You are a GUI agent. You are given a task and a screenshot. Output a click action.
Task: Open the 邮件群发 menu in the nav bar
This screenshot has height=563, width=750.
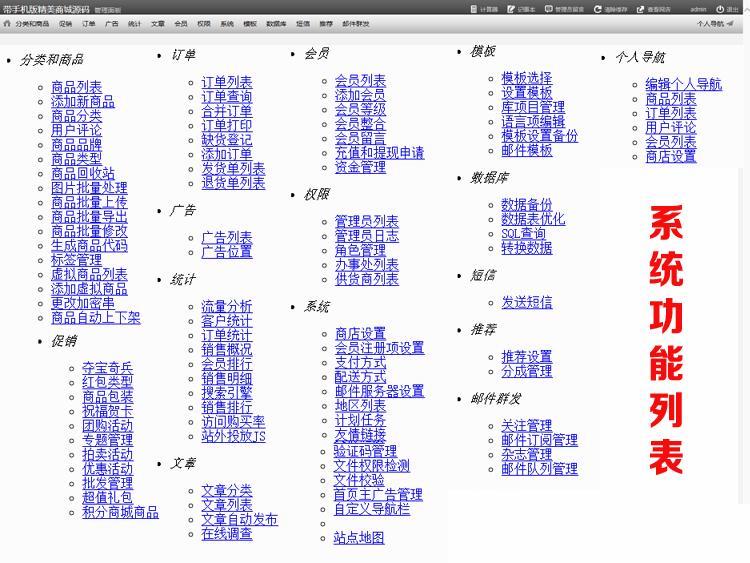tap(355, 24)
